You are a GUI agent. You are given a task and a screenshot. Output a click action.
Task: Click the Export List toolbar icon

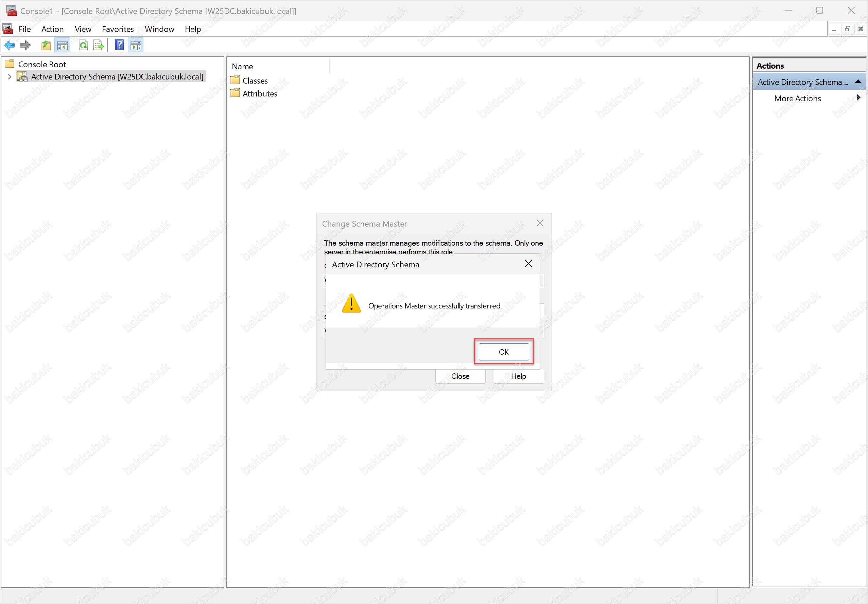99,46
